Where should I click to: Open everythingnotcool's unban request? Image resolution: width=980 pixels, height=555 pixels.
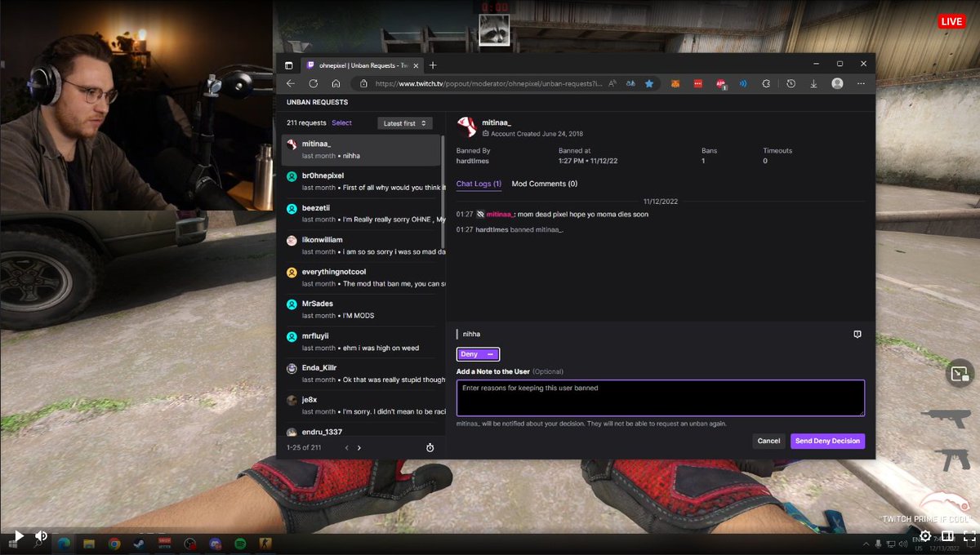coord(361,277)
